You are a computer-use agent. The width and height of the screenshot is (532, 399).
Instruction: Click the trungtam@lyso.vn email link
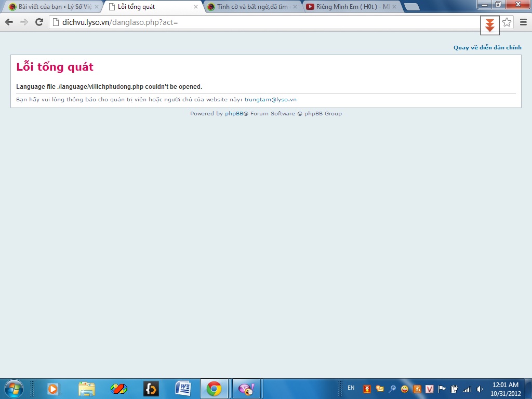pyautogui.click(x=270, y=100)
